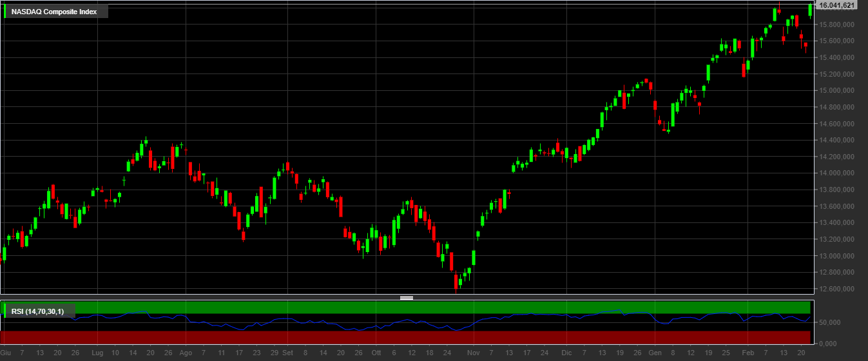Screen dimensions: 868x361
Task: Click the green marker beside RSI label
Action: (5, 312)
